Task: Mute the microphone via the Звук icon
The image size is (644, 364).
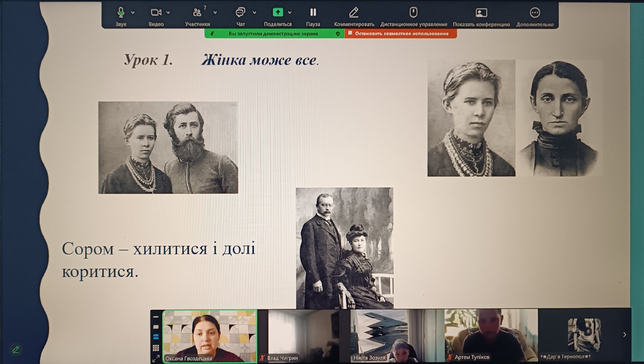Action: [x=121, y=12]
